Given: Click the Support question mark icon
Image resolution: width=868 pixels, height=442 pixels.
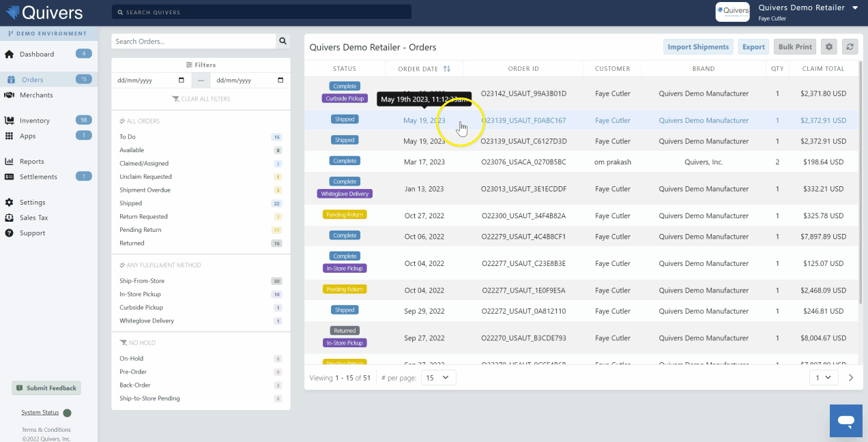Looking at the screenshot, I should 10,233.
